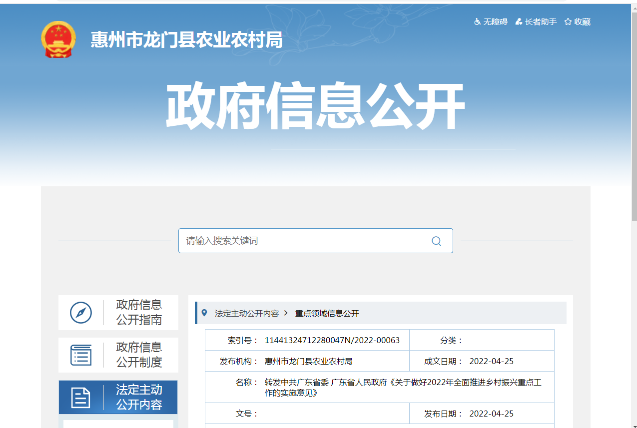Click the 成文日期 value 2022-04-25

pyautogui.click(x=491, y=361)
